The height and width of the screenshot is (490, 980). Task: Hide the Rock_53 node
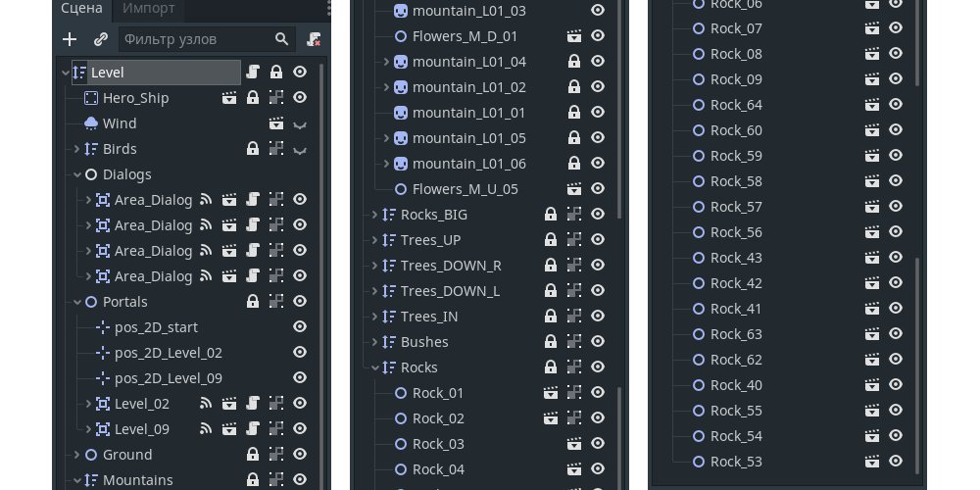(896, 462)
